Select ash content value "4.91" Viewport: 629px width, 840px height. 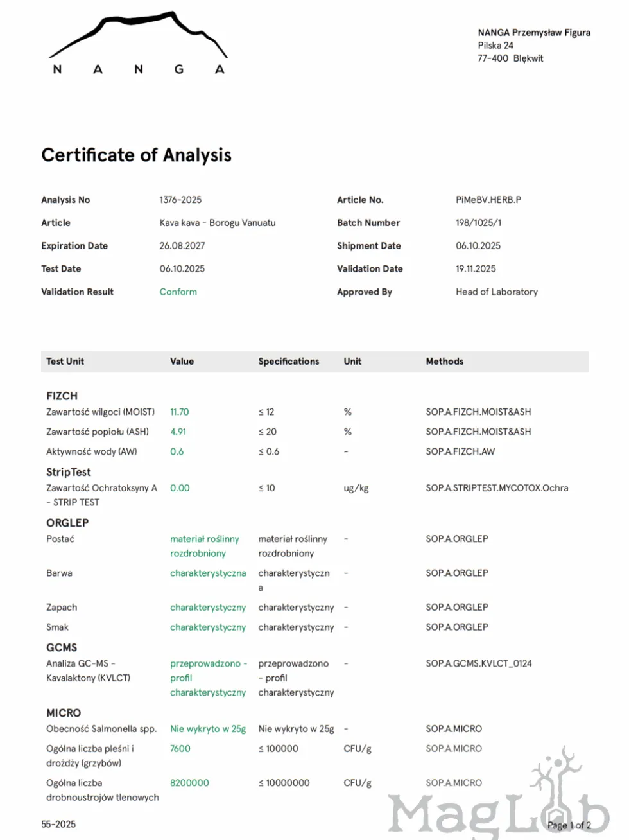[x=178, y=432]
